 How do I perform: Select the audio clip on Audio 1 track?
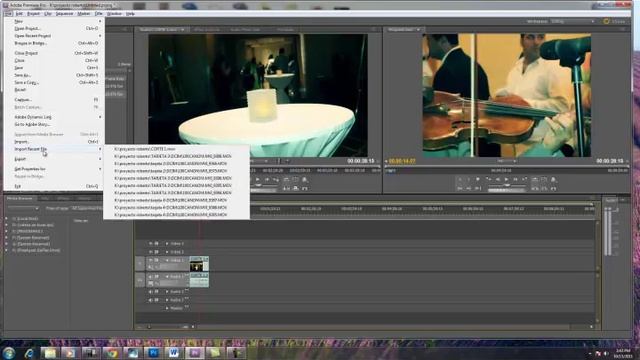click(x=199, y=280)
